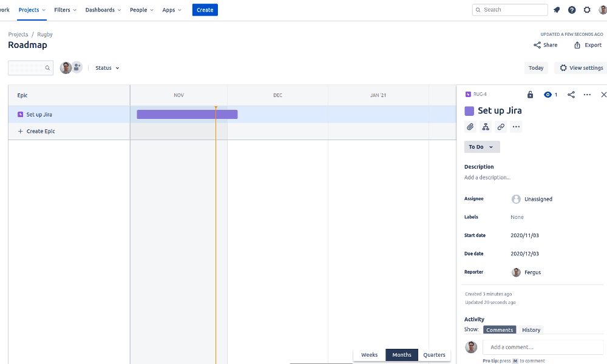
Task: Expand the Projects menu
Action: (x=32, y=10)
